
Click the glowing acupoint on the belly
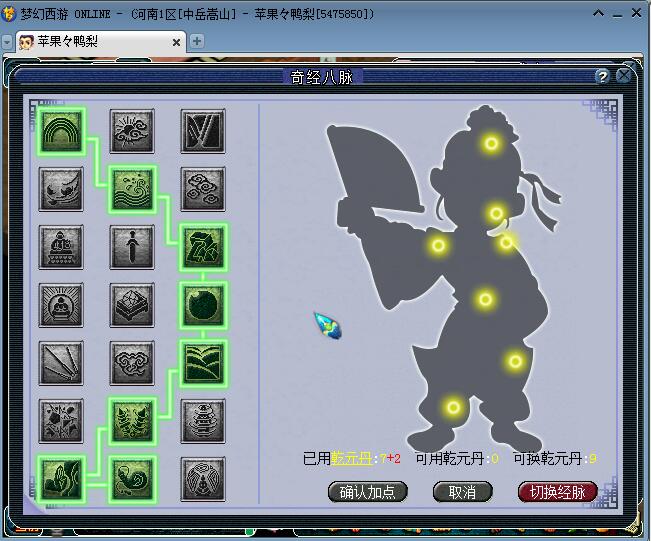point(485,299)
